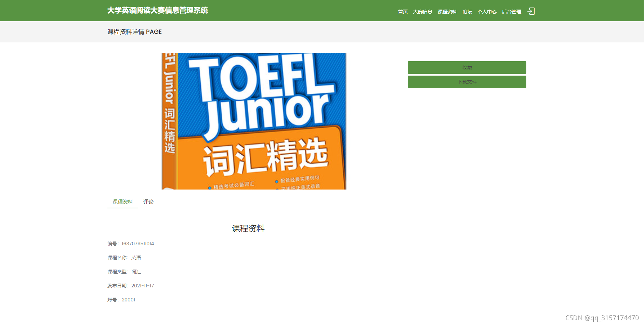The height and width of the screenshot is (325, 644).
Task: Click the 课程类型: 词汇 line
Action: pos(124,272)
